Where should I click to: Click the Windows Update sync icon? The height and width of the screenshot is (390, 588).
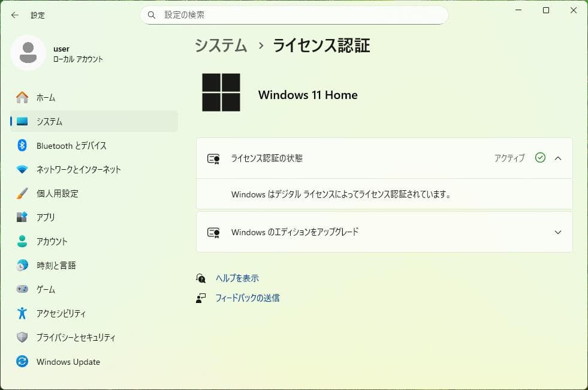pos(22,361)
